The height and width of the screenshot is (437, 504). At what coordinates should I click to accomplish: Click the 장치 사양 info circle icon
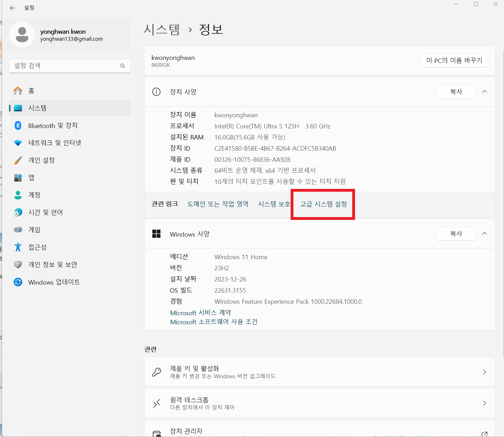156,92
